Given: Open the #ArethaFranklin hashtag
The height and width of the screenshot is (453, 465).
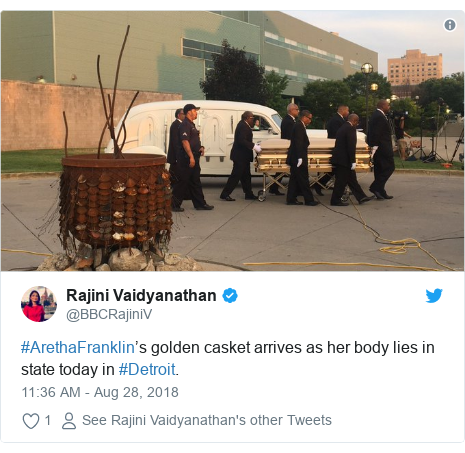Looking at the screenshot, I should 78,347.
